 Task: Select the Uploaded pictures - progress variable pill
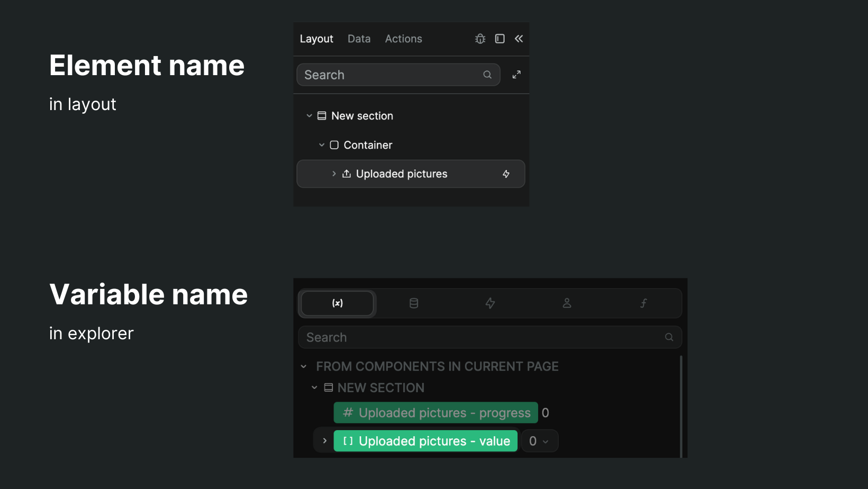click(435, 413)
